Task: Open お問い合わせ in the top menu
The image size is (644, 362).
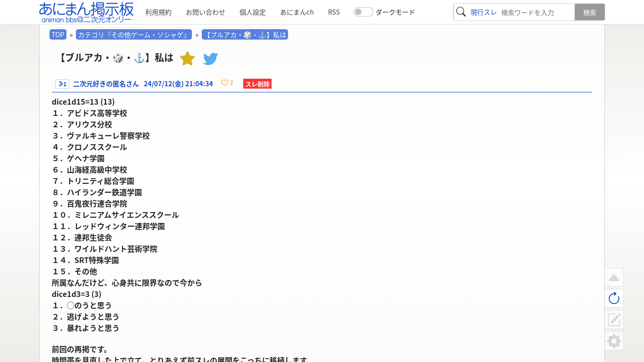Action: tap(206, 12)
